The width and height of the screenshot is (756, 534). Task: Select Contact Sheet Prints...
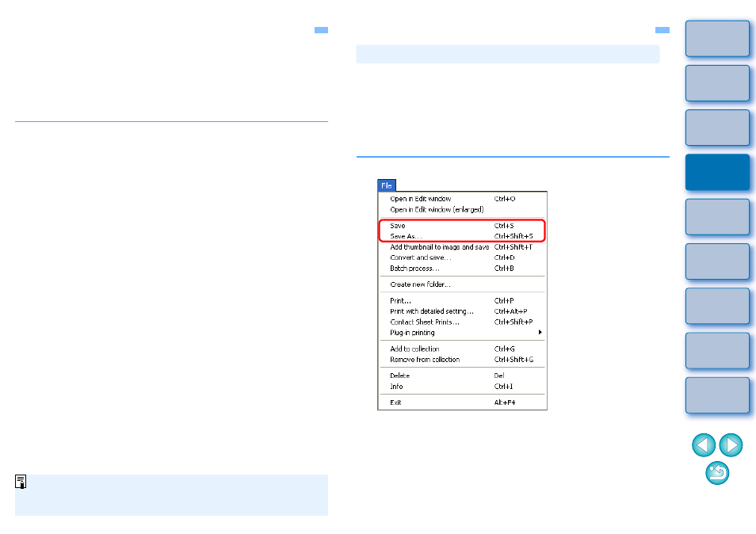(462, 322)
